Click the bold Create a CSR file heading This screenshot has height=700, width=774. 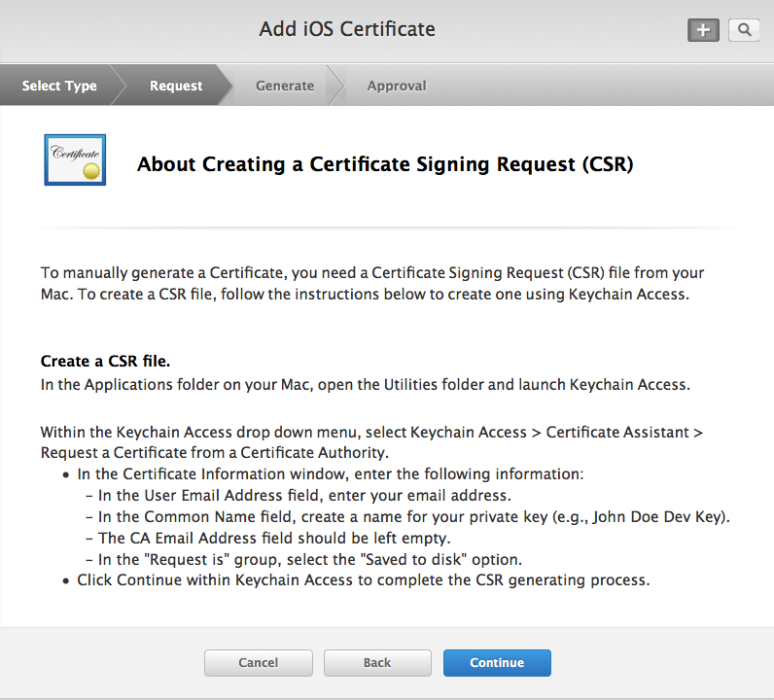tap(105, 362)
